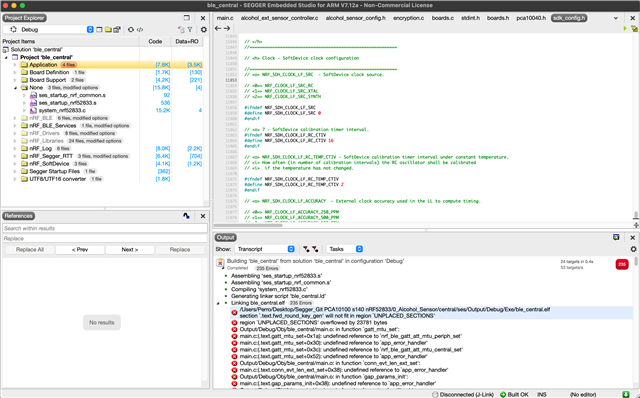640x398 pixels.
Task: Click the Output panel dock icon
Action: pyautogui.click(x=616, y=237)
